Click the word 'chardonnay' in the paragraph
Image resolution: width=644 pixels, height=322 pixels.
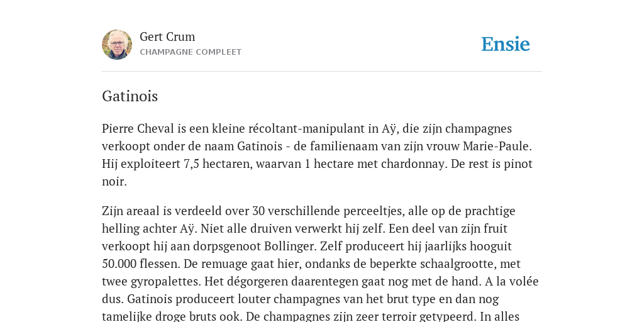[414, 164]
